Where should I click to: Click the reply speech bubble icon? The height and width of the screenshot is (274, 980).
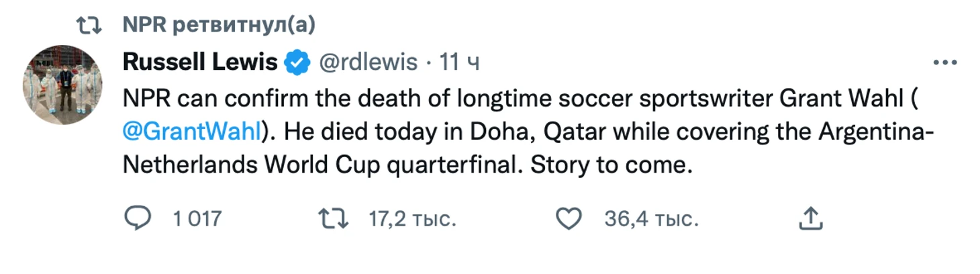point(138,218)
